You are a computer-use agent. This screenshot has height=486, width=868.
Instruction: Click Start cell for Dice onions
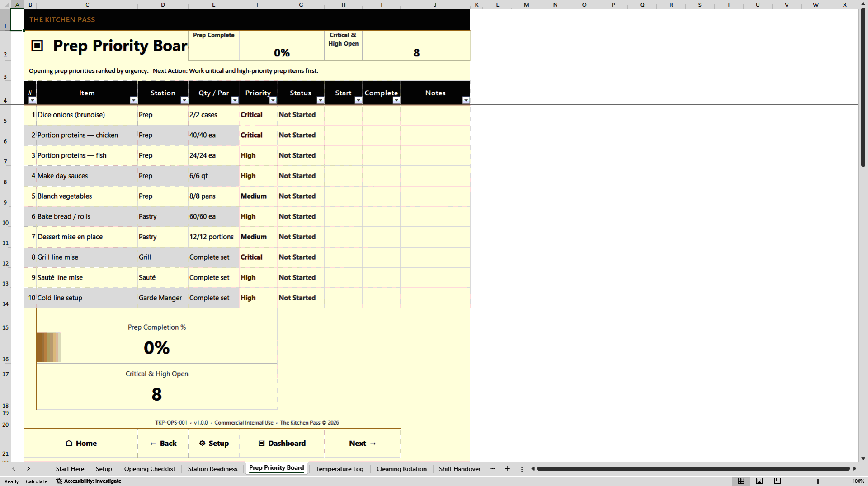tap(344, 115)
